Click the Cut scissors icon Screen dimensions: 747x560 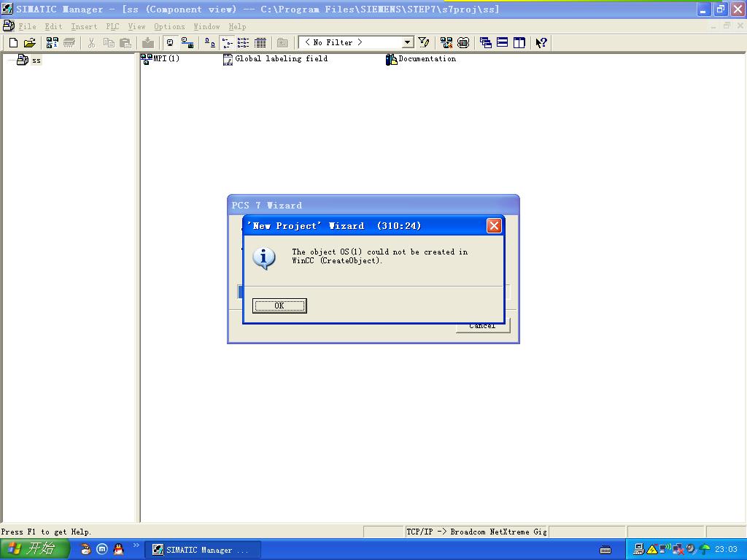[x=91, y=43]
